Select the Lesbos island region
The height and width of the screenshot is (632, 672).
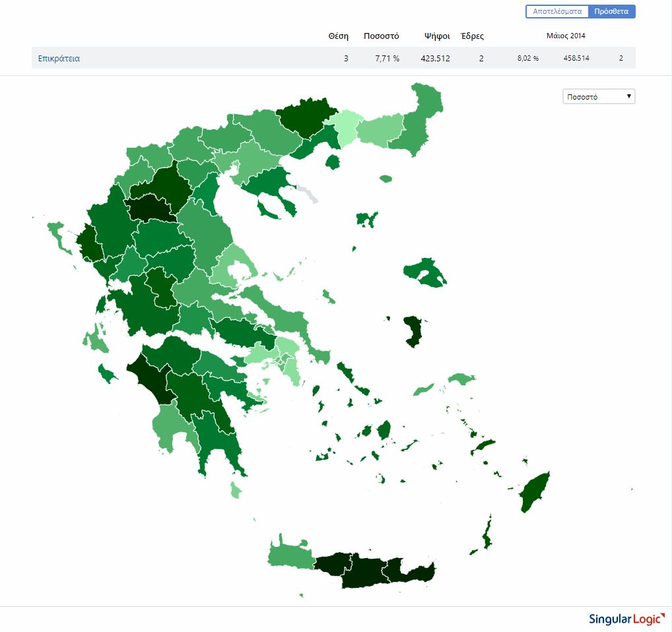(424, 272)
